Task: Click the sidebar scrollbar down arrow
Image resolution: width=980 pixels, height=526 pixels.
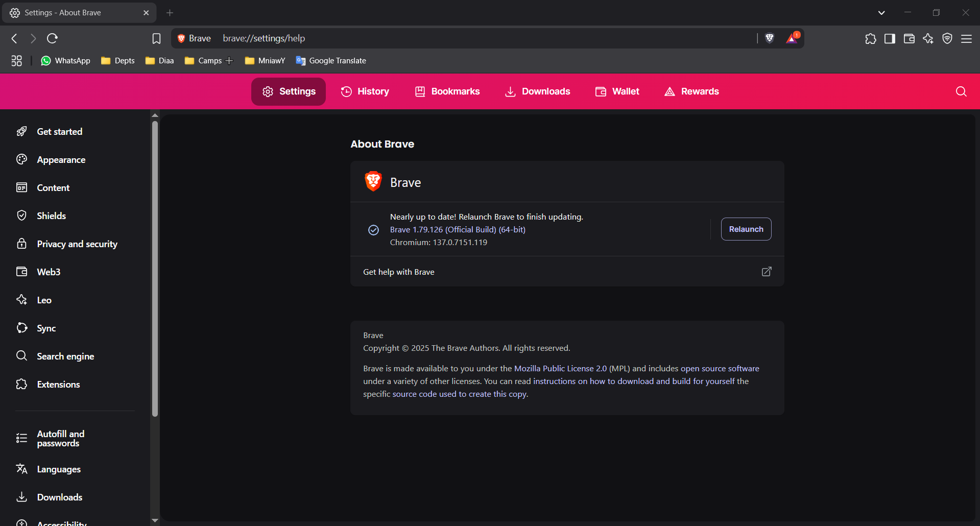Action: point(155,520)
